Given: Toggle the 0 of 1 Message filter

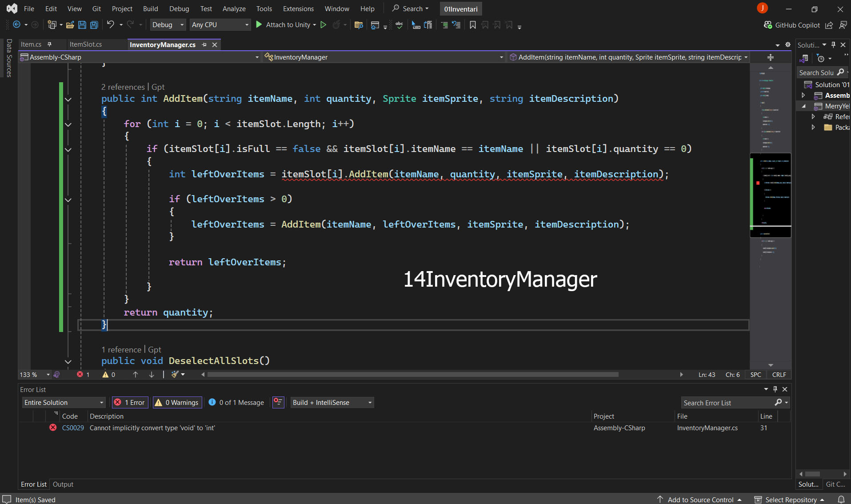Looking at the screenshot, I should (x=236, y=402).
